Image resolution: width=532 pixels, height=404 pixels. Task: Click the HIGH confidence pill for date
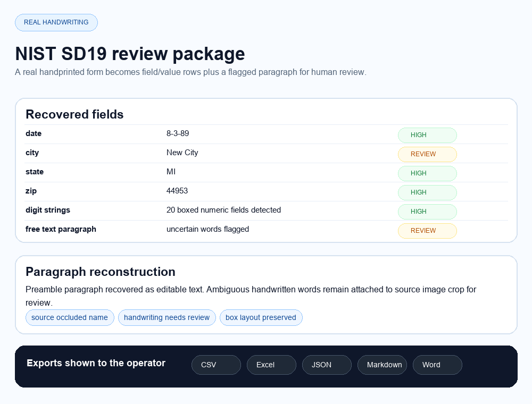pyautogui.click(x=427, y=135)
